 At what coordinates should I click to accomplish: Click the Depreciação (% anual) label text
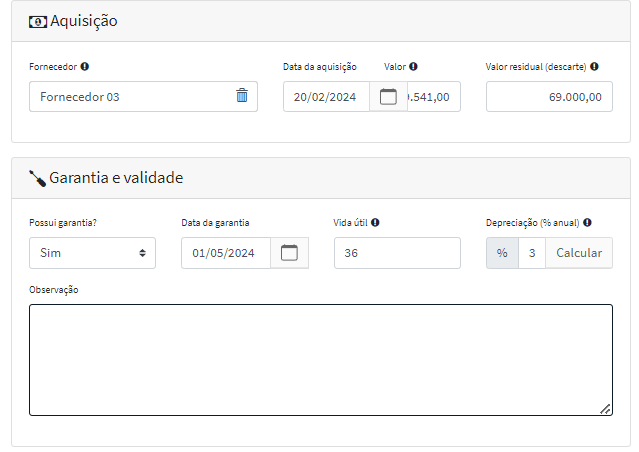point(533,223)
